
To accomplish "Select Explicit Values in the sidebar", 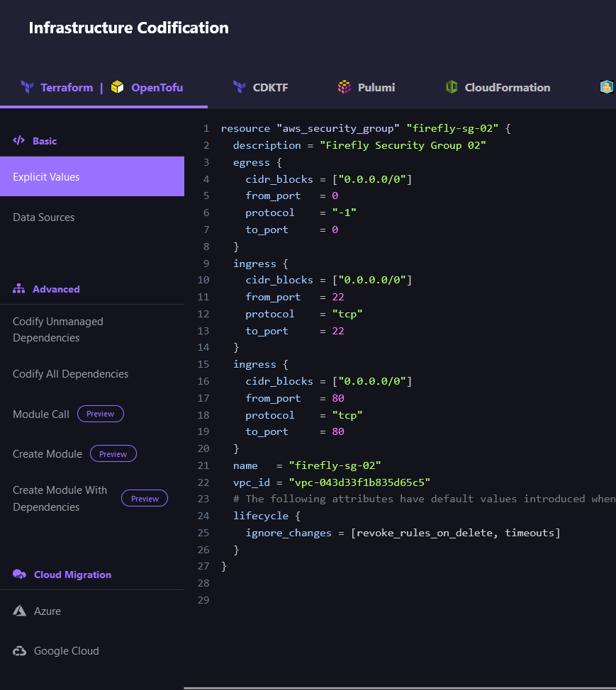I will click(92, 176).
